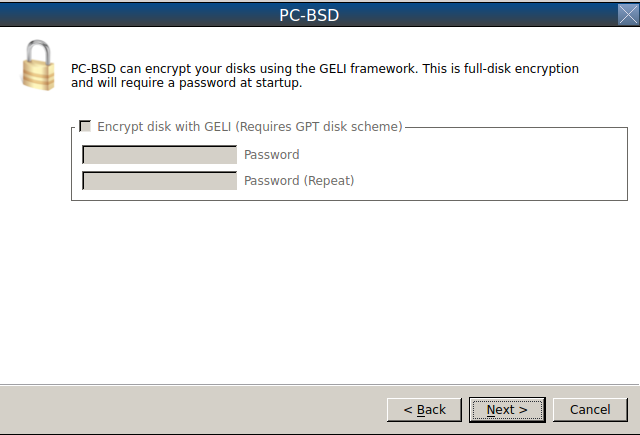Click the gray button bar left of Back
The width and height of the screenshot is (640, 435).
tap(192, 410)
